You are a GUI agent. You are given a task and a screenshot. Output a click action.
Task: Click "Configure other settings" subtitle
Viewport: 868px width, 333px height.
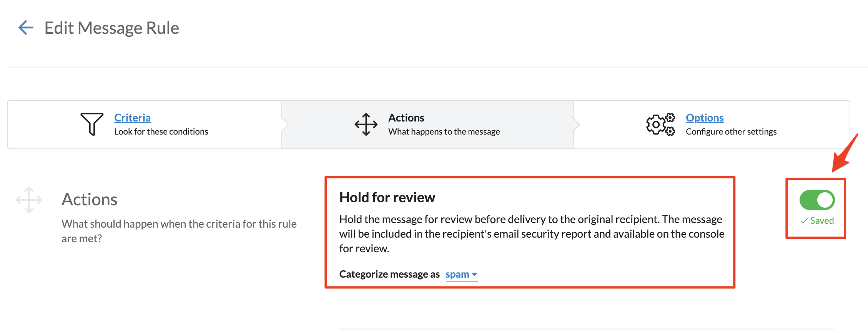click(x=731, y=132)
